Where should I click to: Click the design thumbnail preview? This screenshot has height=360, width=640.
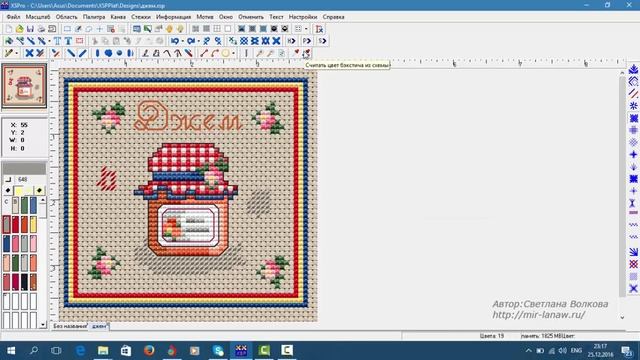click(24, 86)
